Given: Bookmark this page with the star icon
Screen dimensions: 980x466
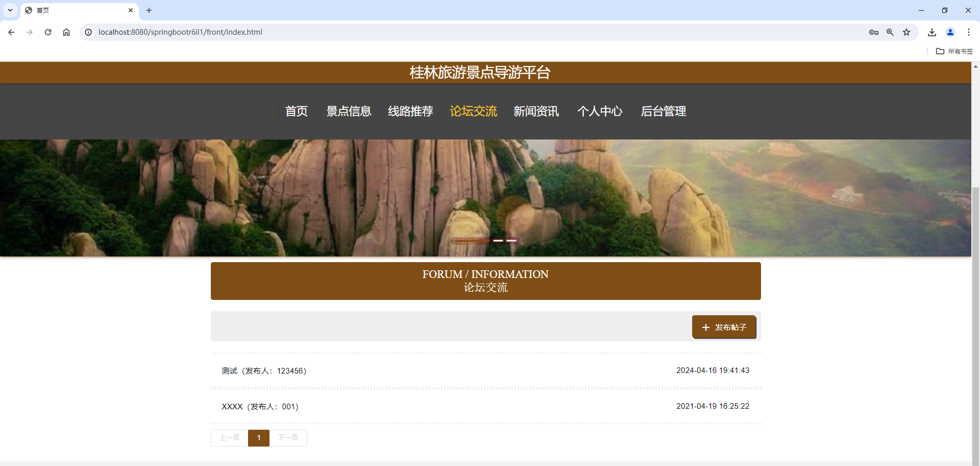Looking at the screenshot, I should (x=906, y=32).
